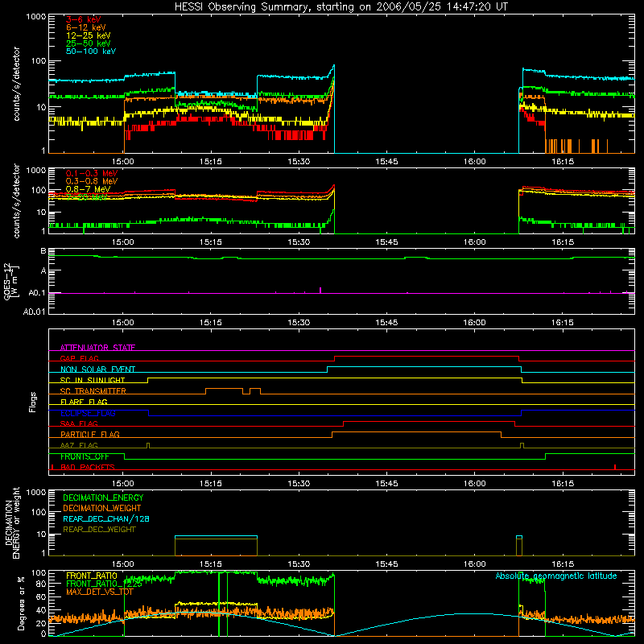Select the MAX_DET_VS_TOT legend label
The width and height of the screenshot is (644, 644).
point(100,592)
